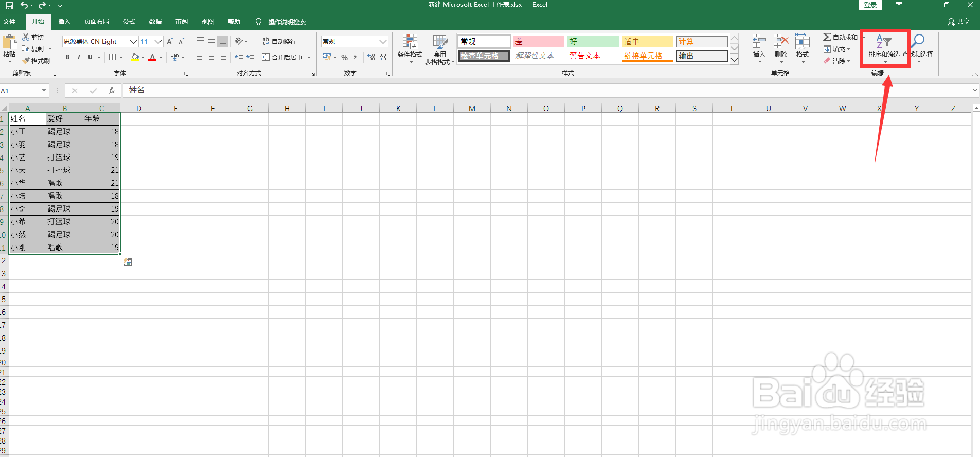
Task: Click the Paste 粘贴 clipboard icon
Action: coord(9,42)
